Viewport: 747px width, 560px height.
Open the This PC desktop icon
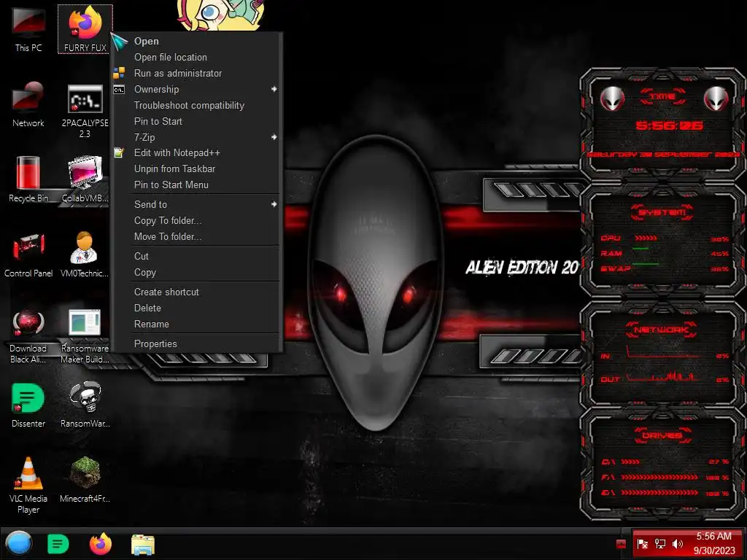pyautogui.click(x=28, y=28)
